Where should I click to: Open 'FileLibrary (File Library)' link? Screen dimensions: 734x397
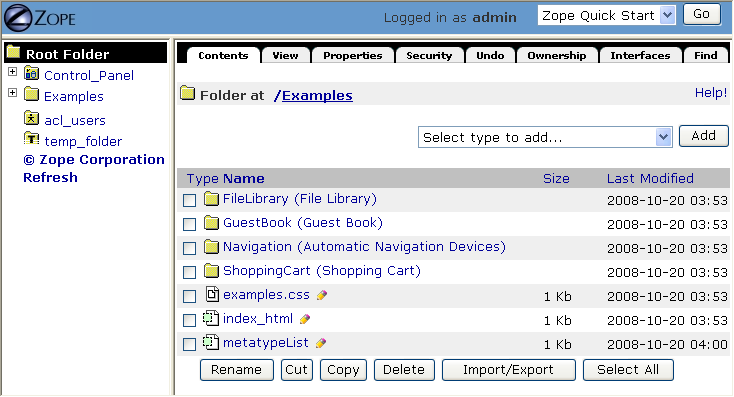coord(300,199)
